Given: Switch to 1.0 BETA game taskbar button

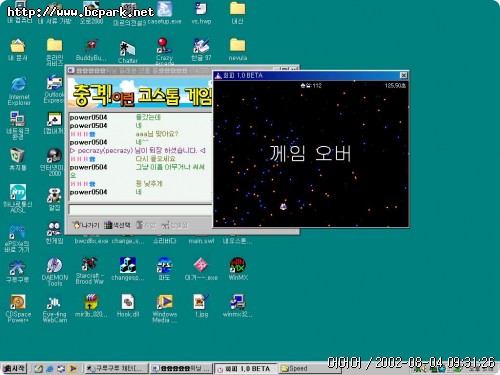Looking at the screenshot, I should pyautogui.click(x=246, y=369).
